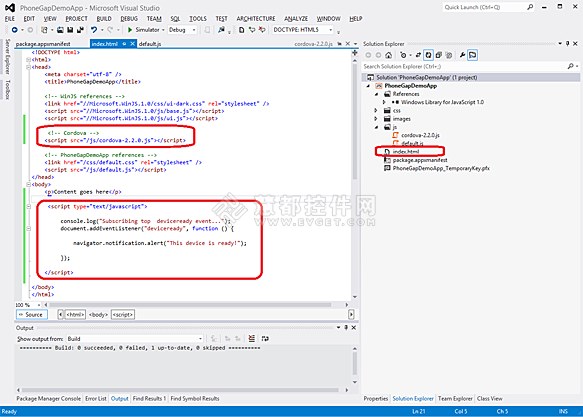Viewport: 583px width, 417px height.
Task: Click the Undo toolbar icon
Action: click(94, 30)
